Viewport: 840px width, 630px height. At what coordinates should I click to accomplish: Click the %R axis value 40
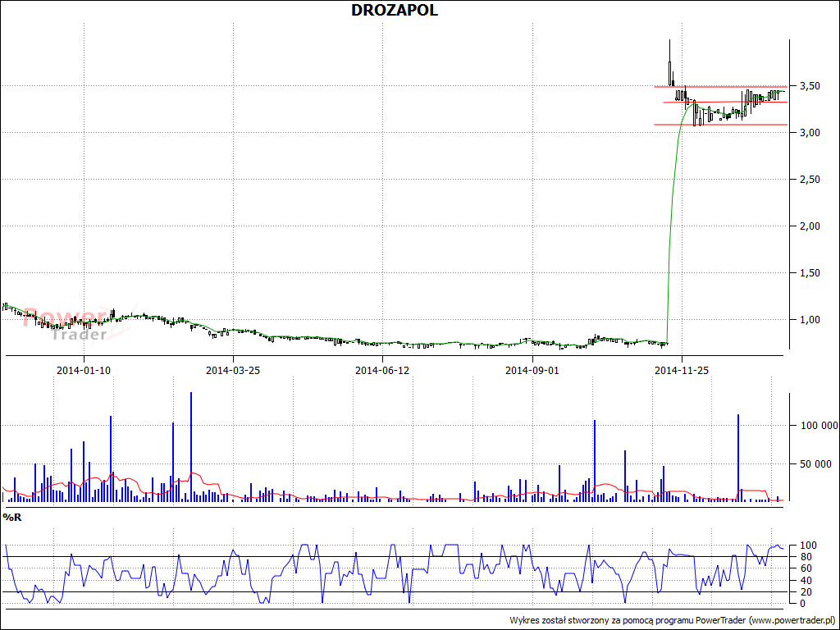coord(805,581)
